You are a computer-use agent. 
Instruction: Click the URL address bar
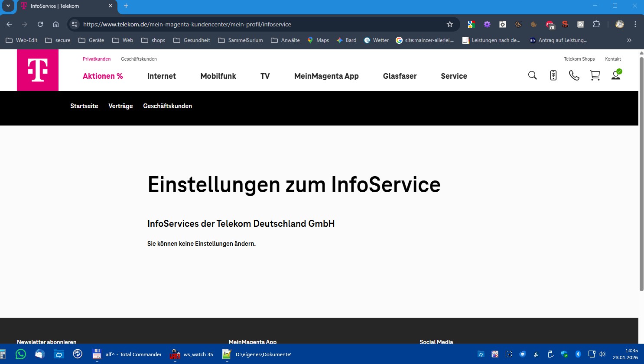[x=260, y=24]
